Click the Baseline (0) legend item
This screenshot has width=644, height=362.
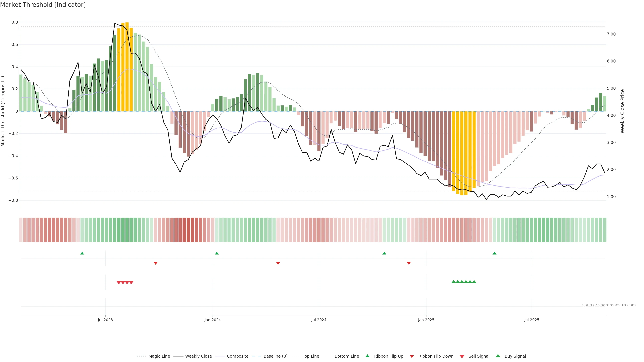click(275, 356)
